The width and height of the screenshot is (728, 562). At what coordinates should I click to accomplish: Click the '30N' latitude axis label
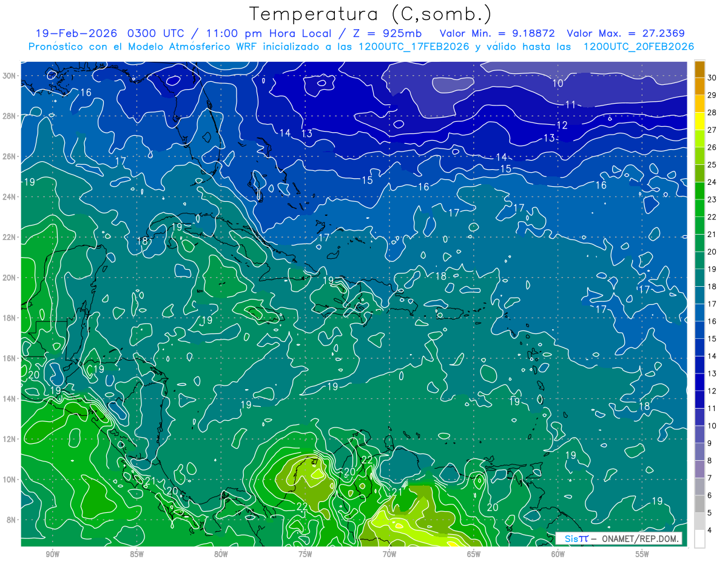[x=10, y=76]
